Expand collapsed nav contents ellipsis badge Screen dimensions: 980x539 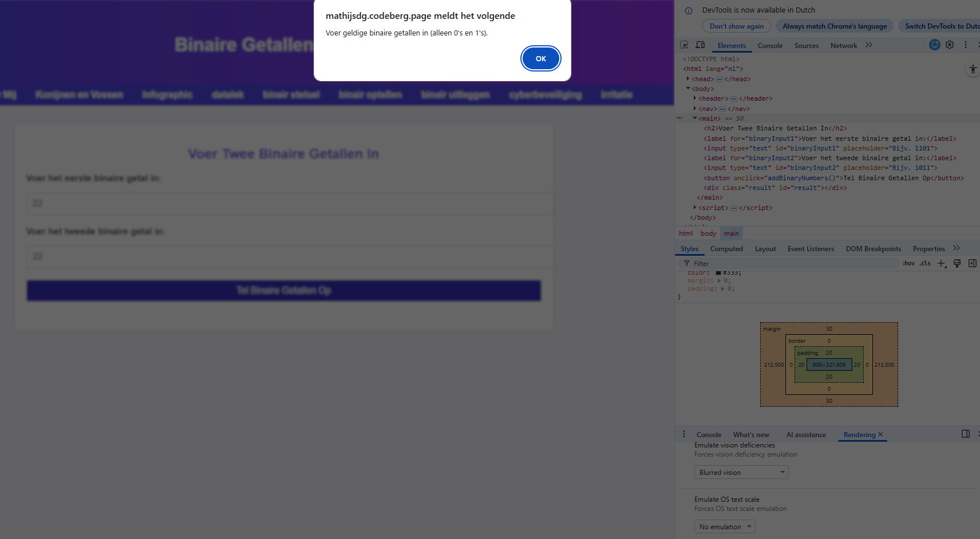tap(722, 109)
